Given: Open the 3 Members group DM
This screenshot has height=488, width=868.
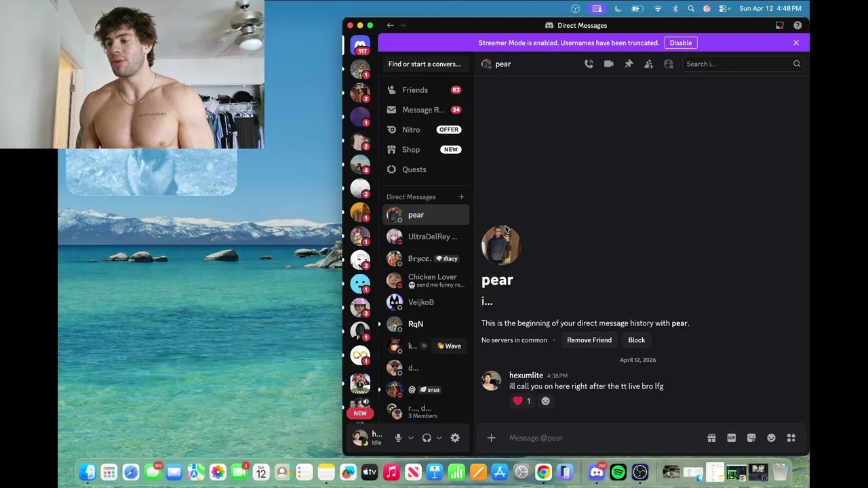Looking at the screenshot, I should [425, 411].
